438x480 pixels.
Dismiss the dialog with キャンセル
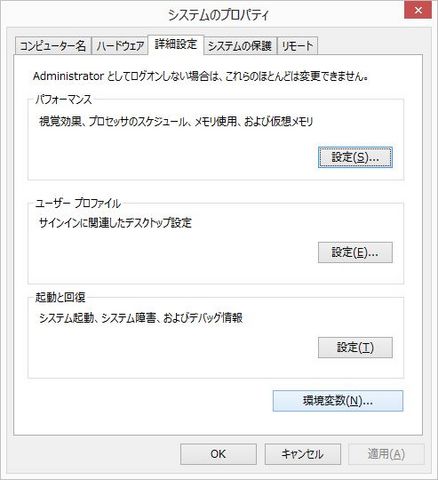303,454
